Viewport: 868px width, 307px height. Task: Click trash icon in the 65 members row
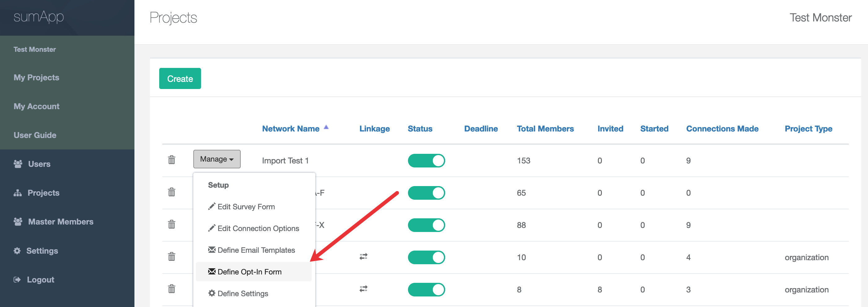coord(172,192)
